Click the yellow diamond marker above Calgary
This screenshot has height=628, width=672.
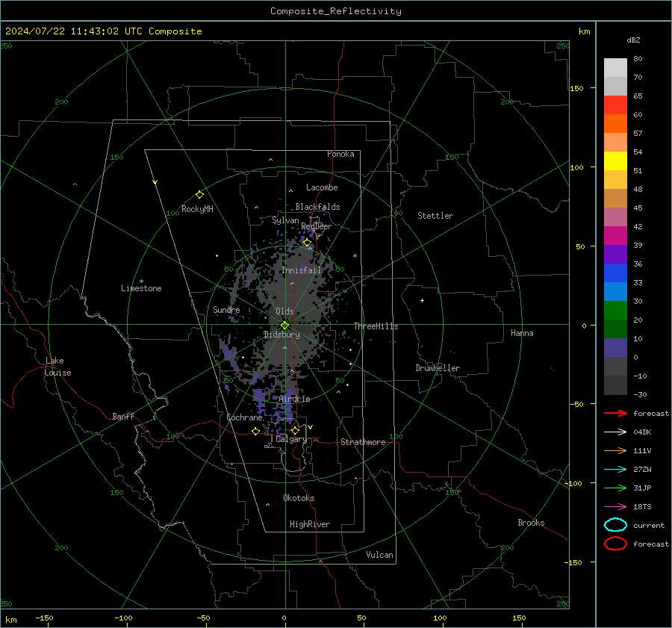(295, 430)
